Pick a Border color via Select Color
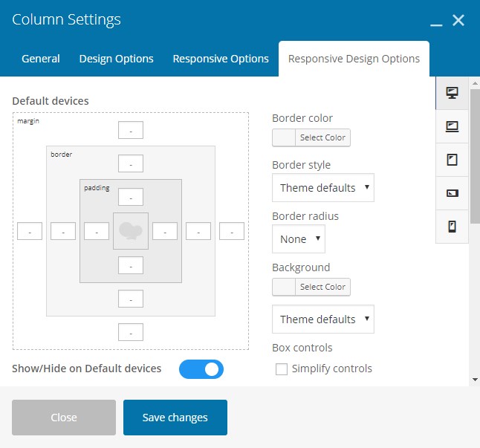The image size is (480, 448). [311, 137]
